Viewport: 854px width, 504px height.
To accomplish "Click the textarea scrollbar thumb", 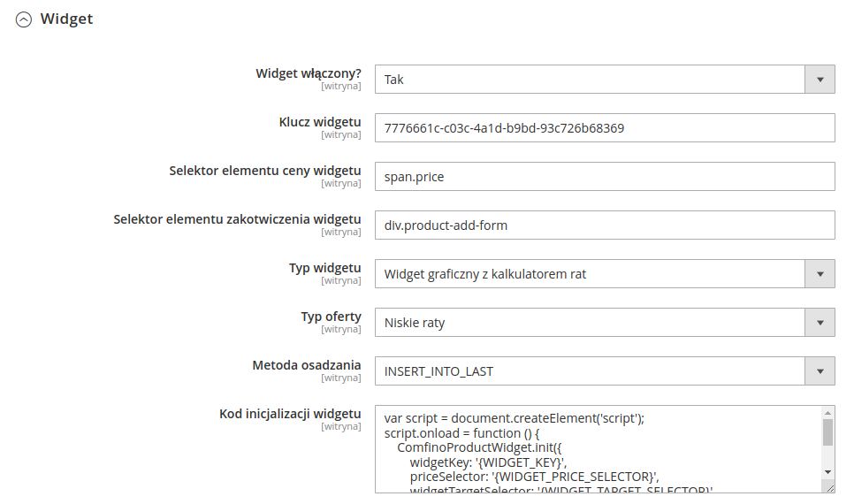I will 827,432.
